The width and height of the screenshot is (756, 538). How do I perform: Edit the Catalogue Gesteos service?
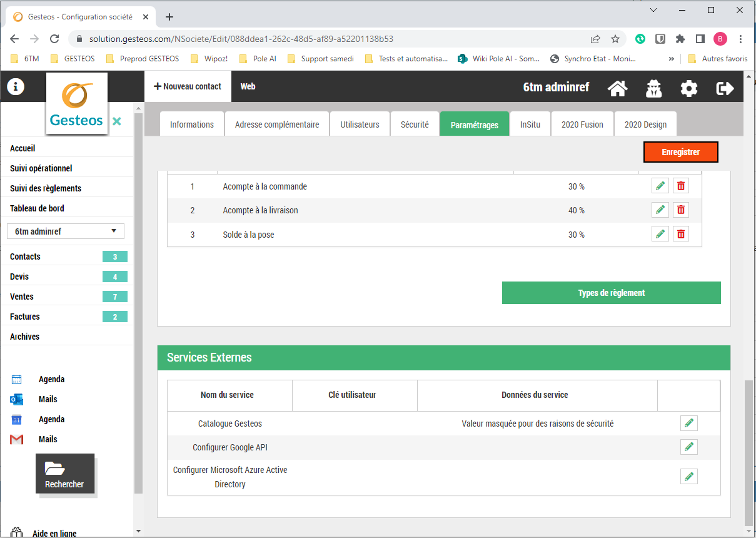688,424
